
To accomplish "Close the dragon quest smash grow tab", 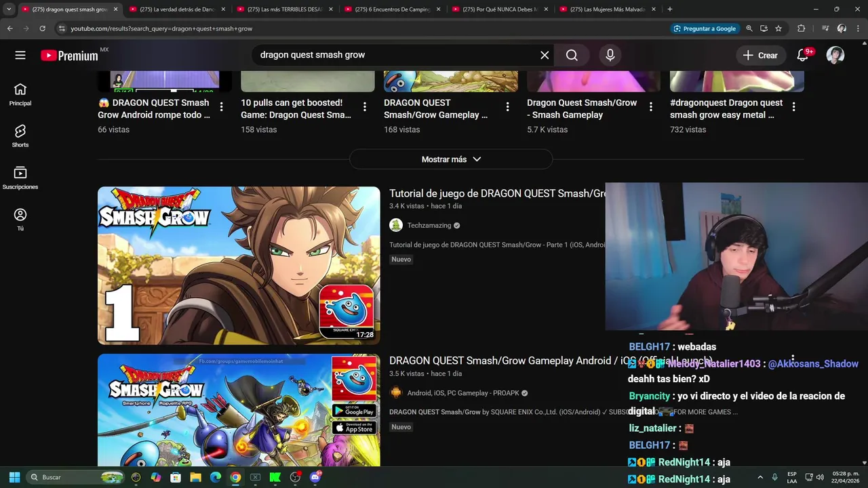I will coord(115,9).
